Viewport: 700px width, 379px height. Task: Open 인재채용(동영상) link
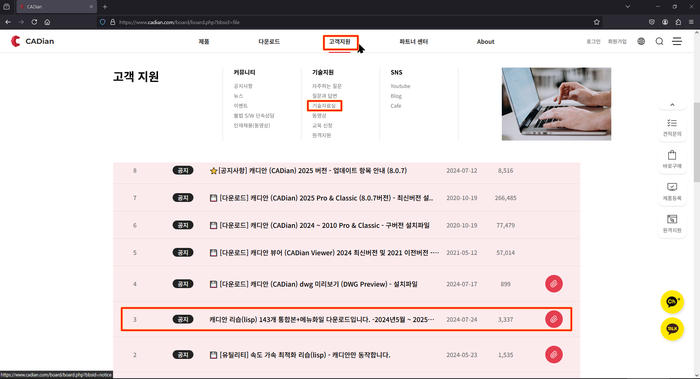point(252,125)
